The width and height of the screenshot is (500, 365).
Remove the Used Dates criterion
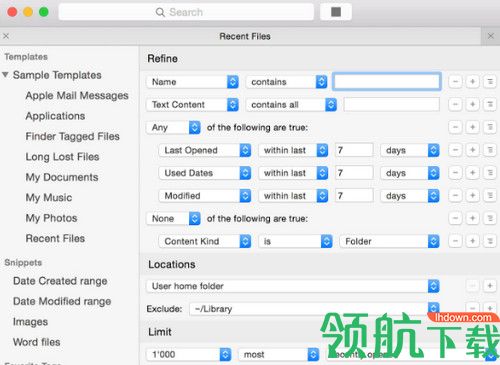coord(455,173)
